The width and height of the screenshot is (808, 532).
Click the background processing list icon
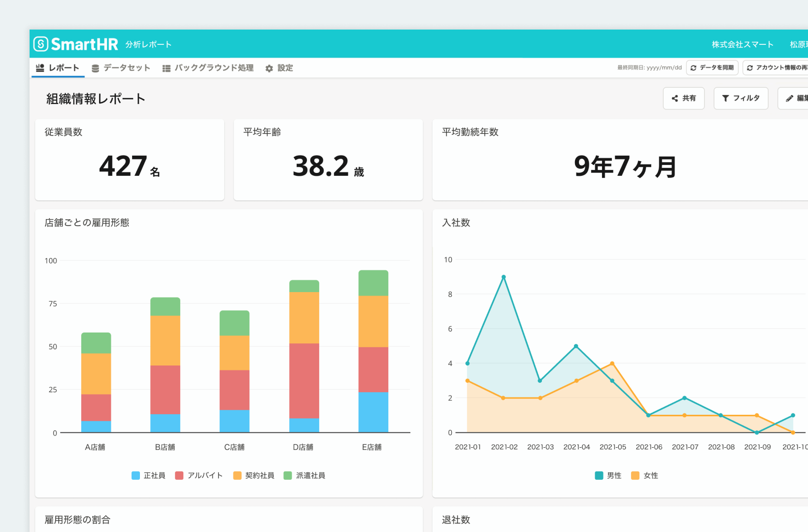(x=167, y=68)
